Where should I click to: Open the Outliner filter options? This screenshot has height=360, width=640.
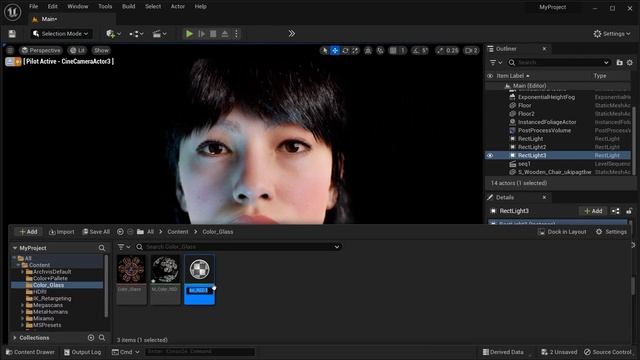click(x=496, y=62)
